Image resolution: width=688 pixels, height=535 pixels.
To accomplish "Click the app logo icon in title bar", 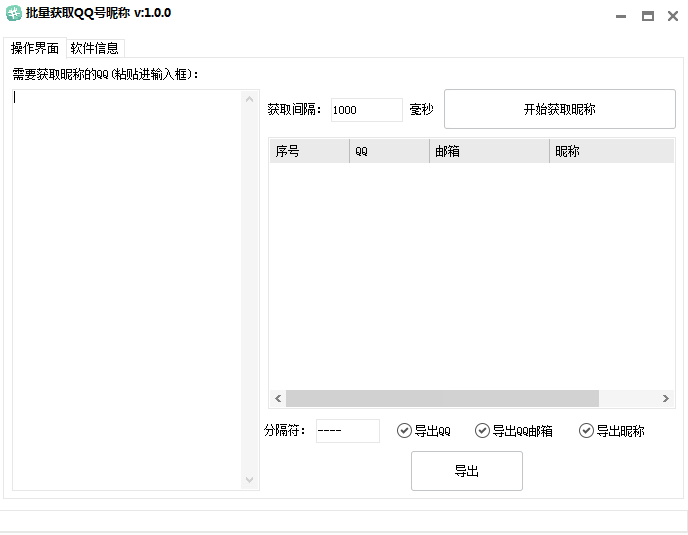I will (x=14, y=13).
